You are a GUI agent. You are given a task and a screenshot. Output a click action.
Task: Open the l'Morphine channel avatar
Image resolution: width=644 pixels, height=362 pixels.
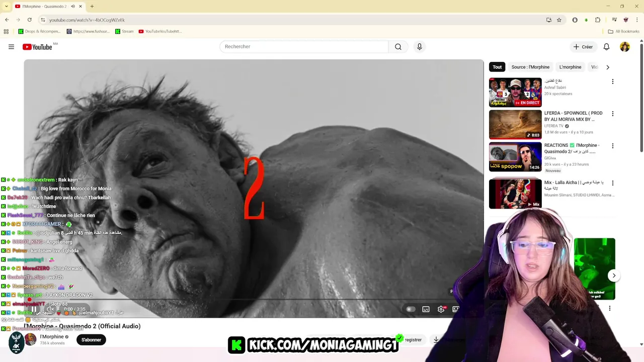coord(31,339)
